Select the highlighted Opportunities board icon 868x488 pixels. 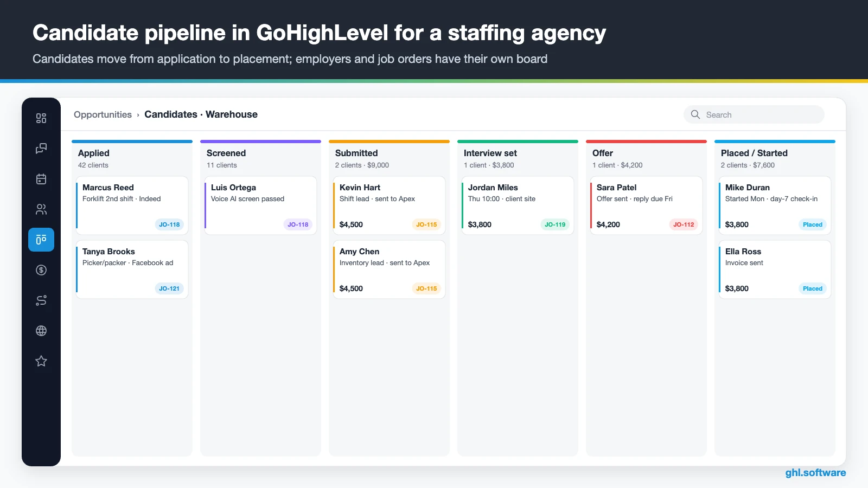coord(41,240)
